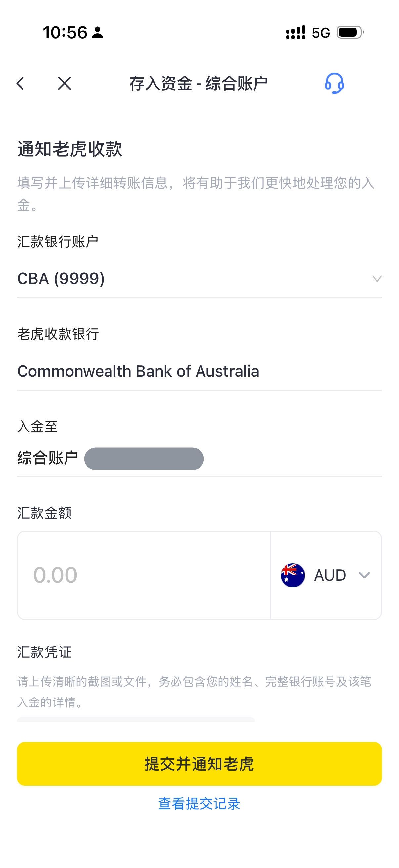Open the AUD currency selector
399x868 pixels.
coord(326,575)
